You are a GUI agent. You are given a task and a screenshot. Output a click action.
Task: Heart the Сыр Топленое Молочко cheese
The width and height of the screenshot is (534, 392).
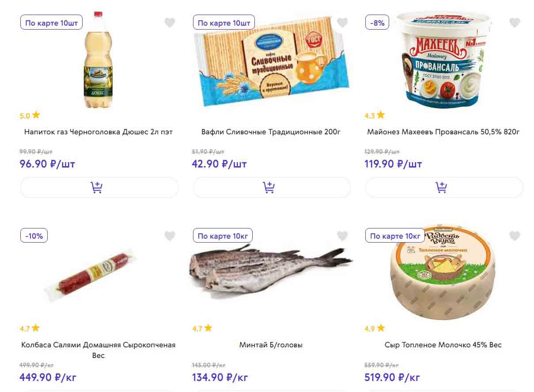(x=515, y=236)
